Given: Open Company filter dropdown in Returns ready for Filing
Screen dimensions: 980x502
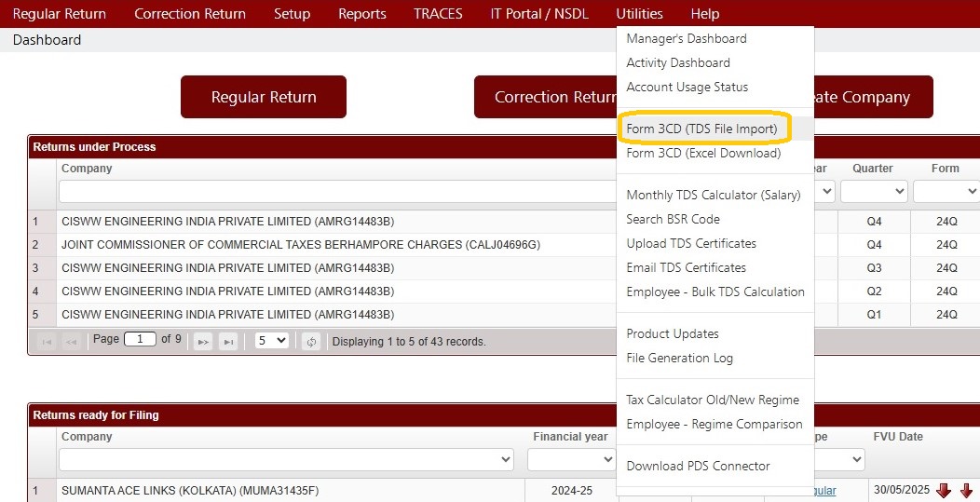Looking at the screenshot, I should tap(286, 459).
